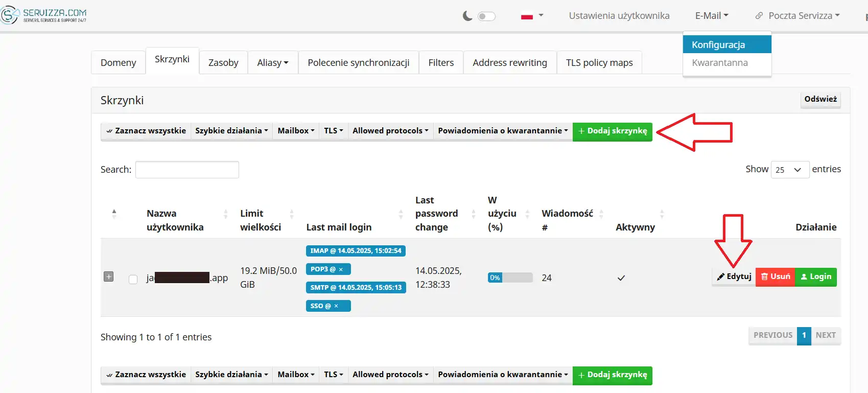Viewport: 868px width, 393px height.
Task: Open the Polish flag language dropdown
Action: click(x=531, y=16)
